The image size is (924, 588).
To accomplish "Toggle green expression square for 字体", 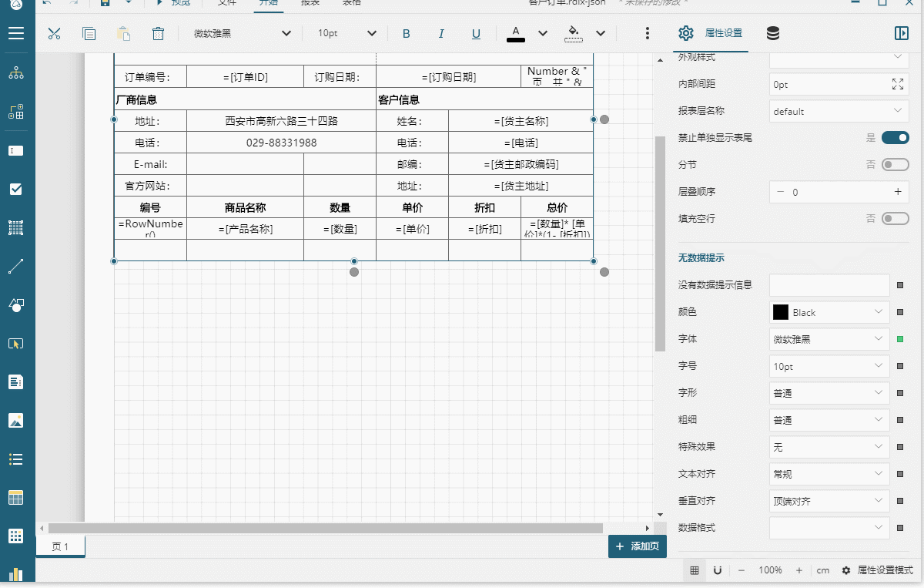I will click(x=900, y=339).
